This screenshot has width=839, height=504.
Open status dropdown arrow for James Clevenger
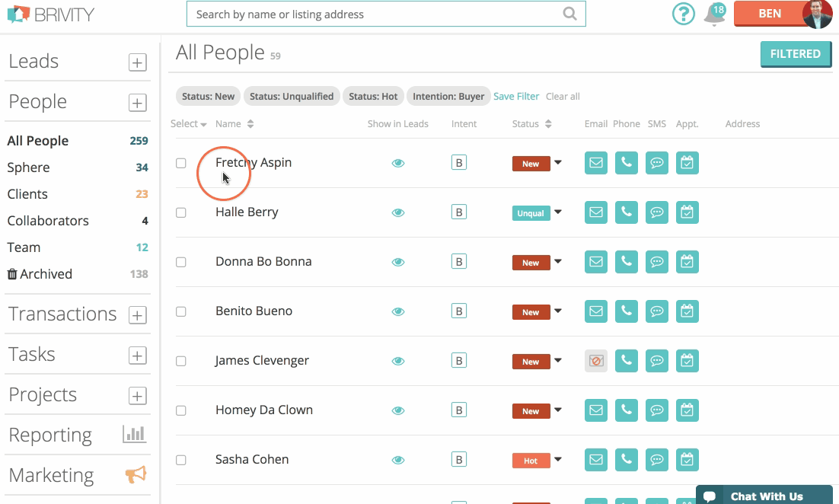point(558,360)
